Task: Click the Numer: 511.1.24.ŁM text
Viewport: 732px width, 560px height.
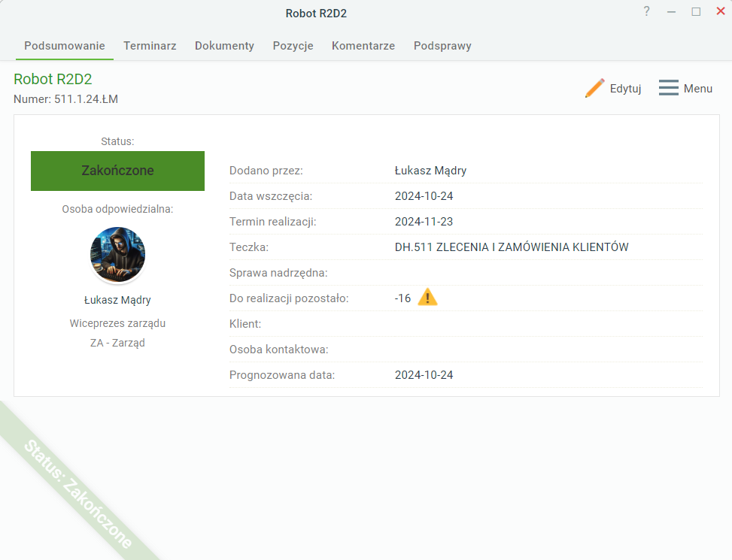Action: click(65, 99)
